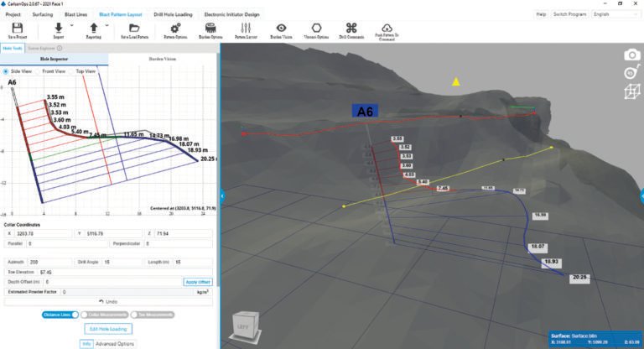Viewport: 644px width, 349px height.
Task: Click the Perpendicular value field
Action: [x=179, y=244]
